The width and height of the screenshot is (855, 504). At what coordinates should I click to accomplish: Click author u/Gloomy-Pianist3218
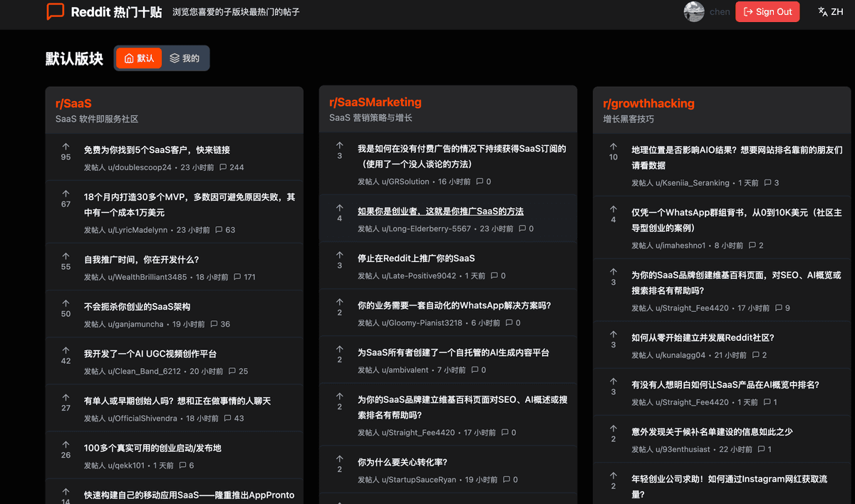422,322
